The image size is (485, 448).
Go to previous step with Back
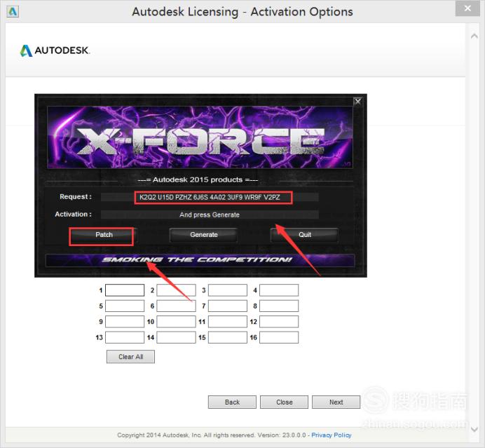point(232,402)
